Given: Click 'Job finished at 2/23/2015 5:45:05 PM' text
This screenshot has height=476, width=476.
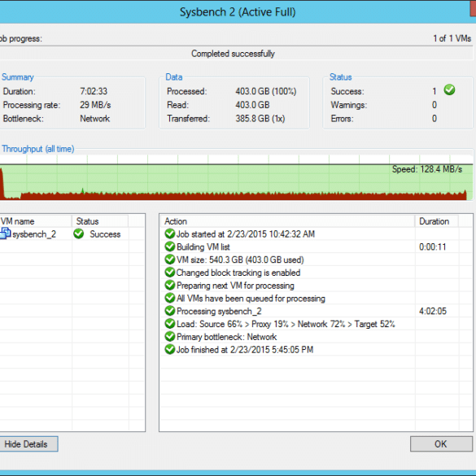Looking at the screenshot, I should [245, 350].
